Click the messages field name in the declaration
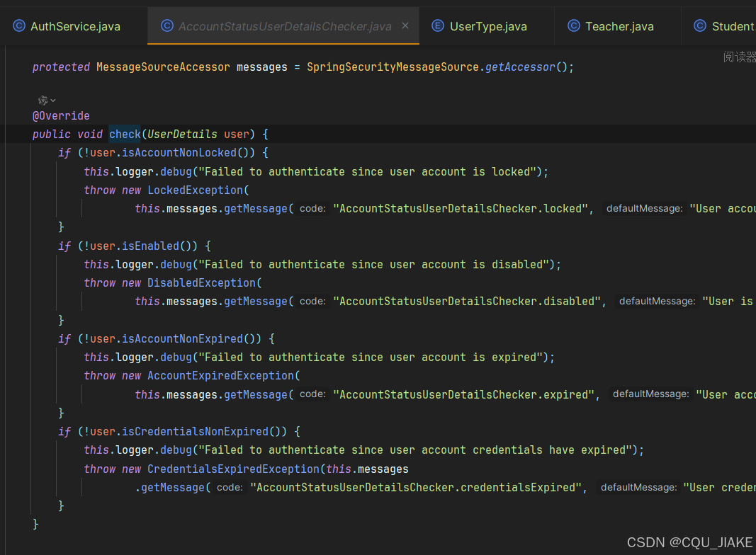Image resolution: width=756 pixels, height=555 pixels. coord(262,67)
